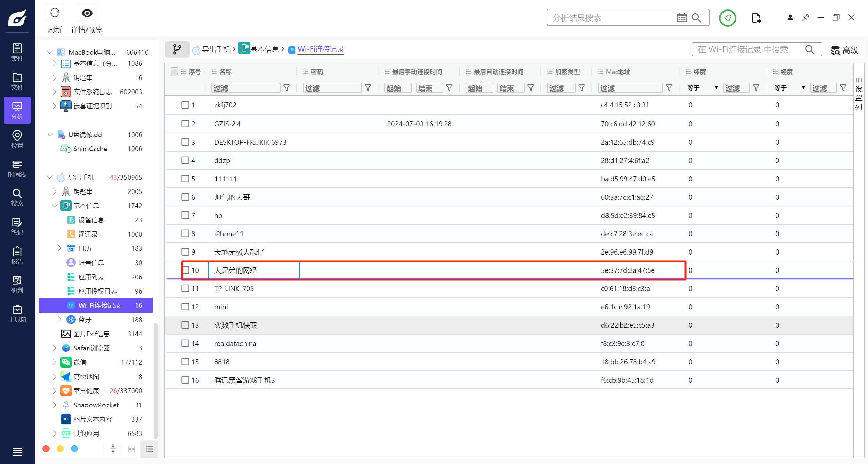The image size is (868, 464).
Task: Click the export document icon
Action: (756, 18)
